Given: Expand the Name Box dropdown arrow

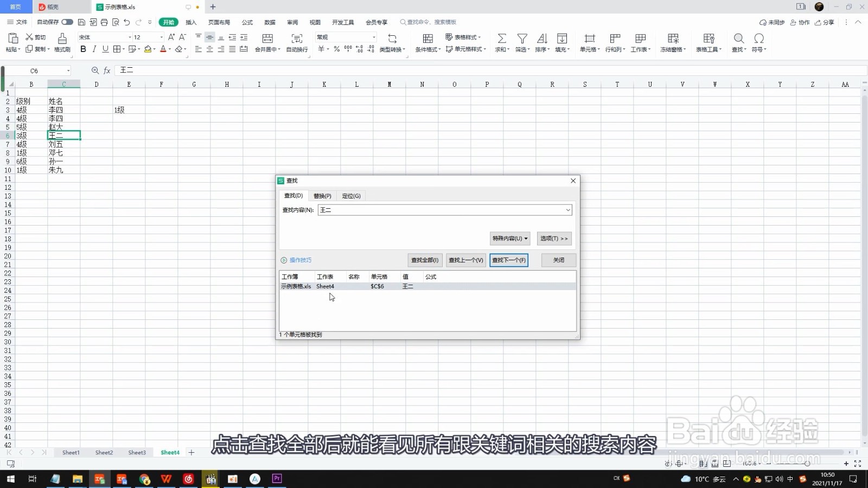Looking at the screenshot, I should coord(68,71).
